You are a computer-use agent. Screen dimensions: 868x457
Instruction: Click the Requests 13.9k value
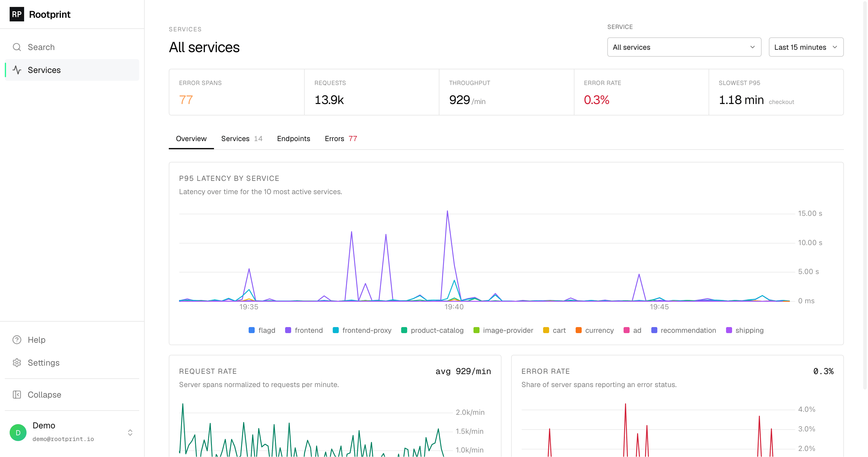329,100
